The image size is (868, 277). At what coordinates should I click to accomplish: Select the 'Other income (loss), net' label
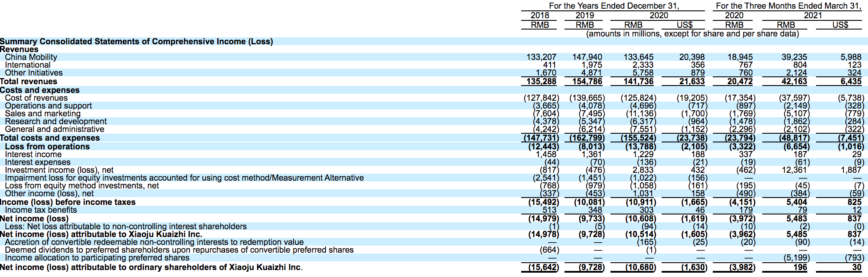(49, 193)
